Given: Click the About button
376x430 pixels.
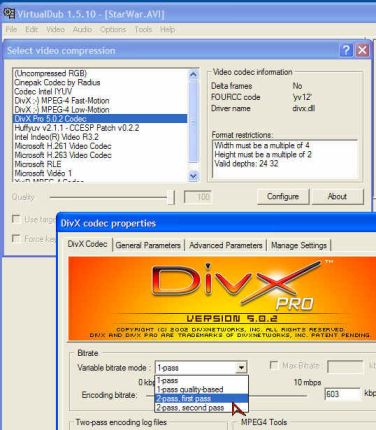Looking at the screenshot, I should point(337,196).
